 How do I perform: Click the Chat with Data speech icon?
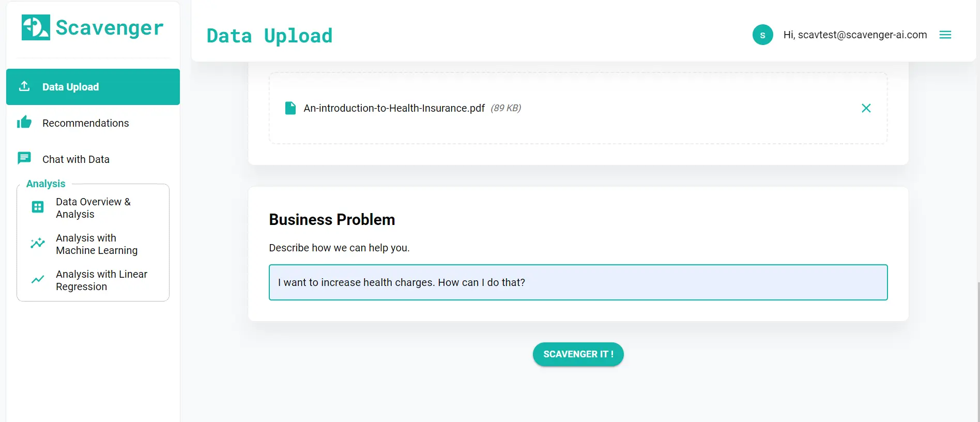point(24,158)
